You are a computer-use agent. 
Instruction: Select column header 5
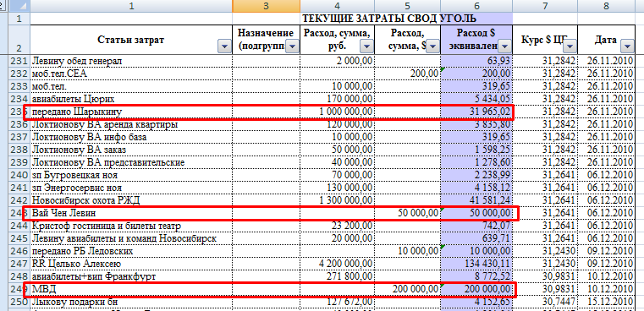407,6
